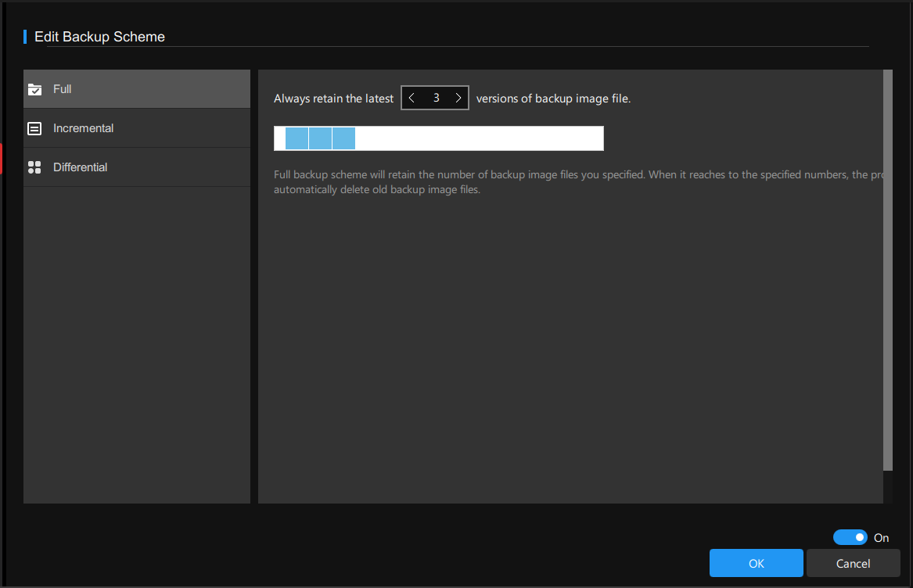
Task: Click the Full backup folder icon
Action: coord(35,89)
